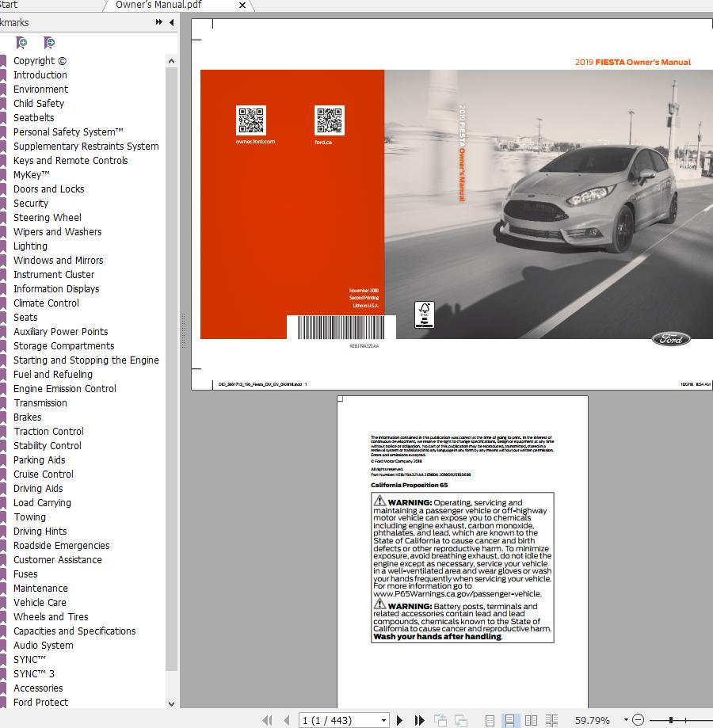The height and width of the screenshot is (728, 713).
Task: Click the ford.ca link on the cover
Action: tap(323, 142)
